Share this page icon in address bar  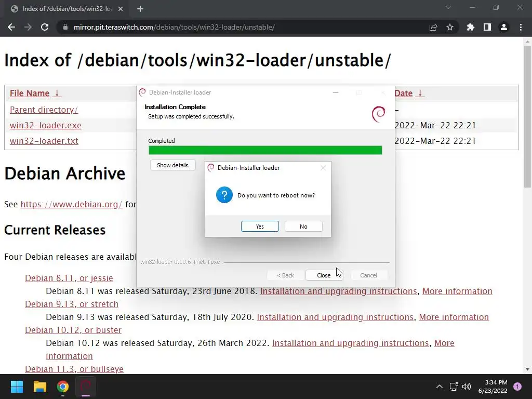click(433, 27)
